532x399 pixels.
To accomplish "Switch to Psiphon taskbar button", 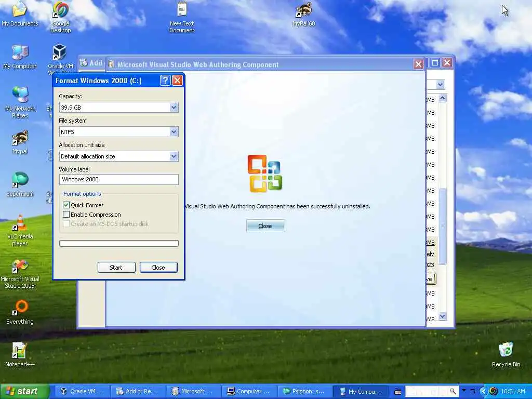I will 304,391.
